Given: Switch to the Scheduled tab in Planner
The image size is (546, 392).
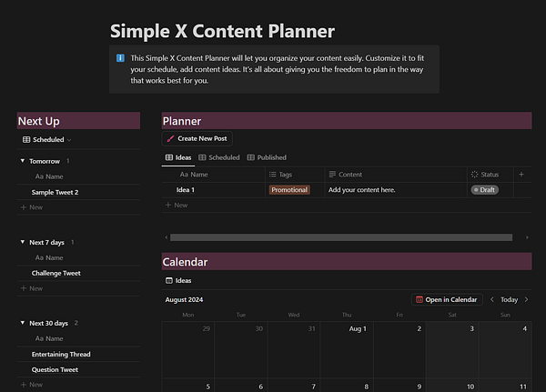Looking at the screenshot, I should pyautogui.click(x=218, y=157).
